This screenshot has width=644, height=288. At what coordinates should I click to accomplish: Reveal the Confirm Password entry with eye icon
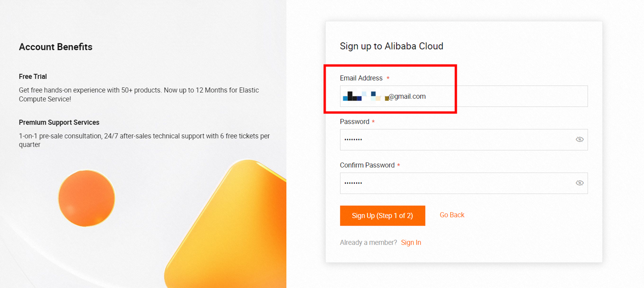coord(580,183)
